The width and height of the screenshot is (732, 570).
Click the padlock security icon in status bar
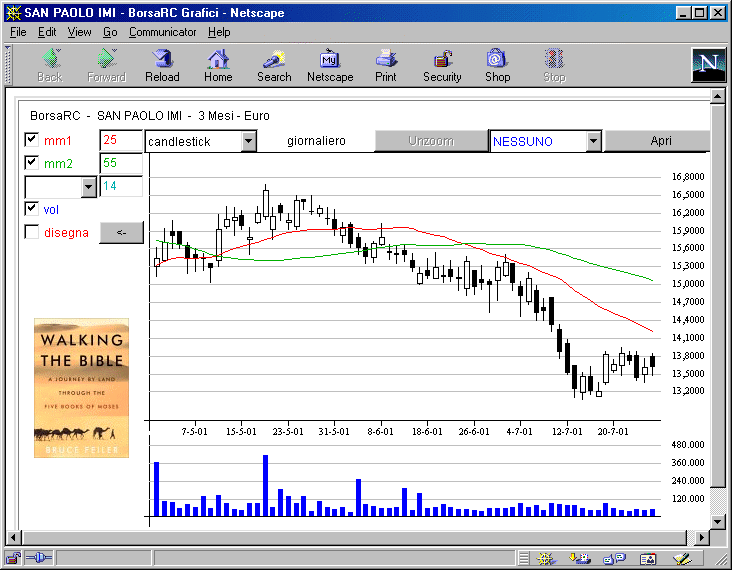click(13, 558)
